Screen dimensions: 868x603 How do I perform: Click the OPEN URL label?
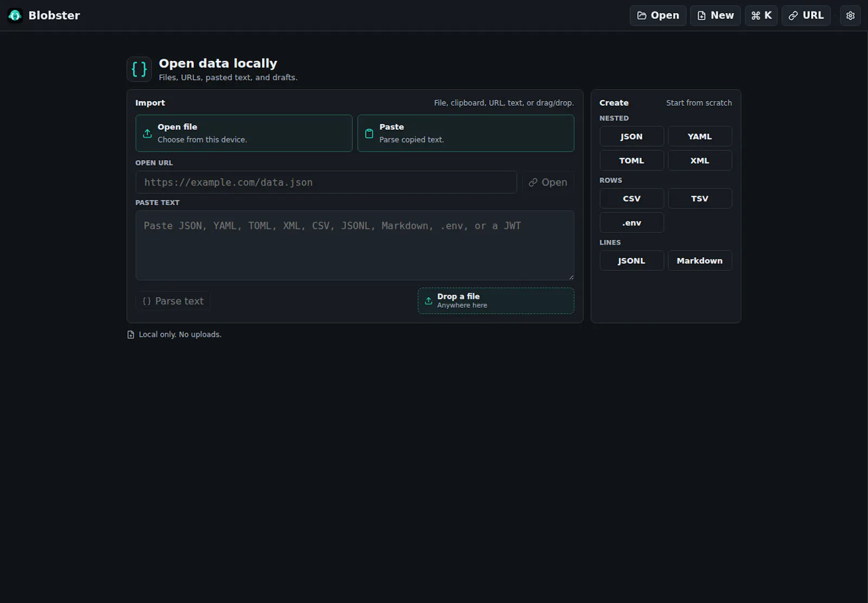pos(154,163)
